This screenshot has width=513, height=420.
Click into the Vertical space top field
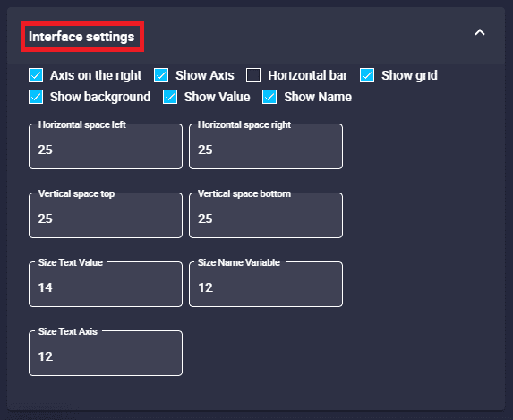pos(106,216)
